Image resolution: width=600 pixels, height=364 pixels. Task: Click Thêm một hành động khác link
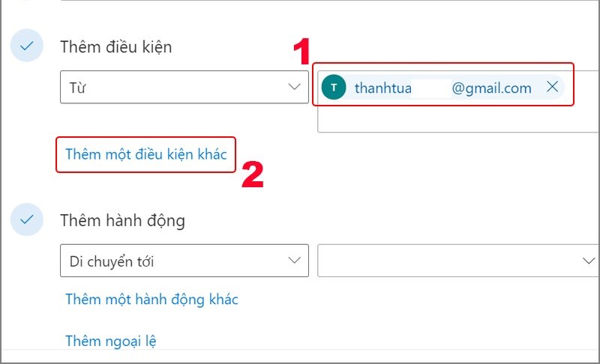coord(151,300)
